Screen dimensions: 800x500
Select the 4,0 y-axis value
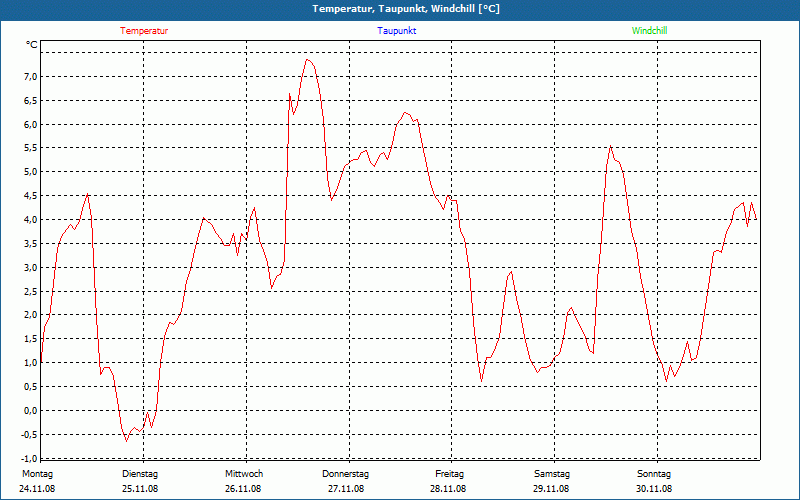tap(31, 220)
